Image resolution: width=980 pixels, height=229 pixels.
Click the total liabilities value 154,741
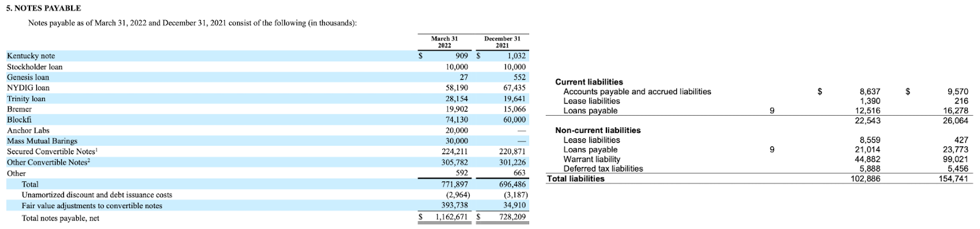953,179
